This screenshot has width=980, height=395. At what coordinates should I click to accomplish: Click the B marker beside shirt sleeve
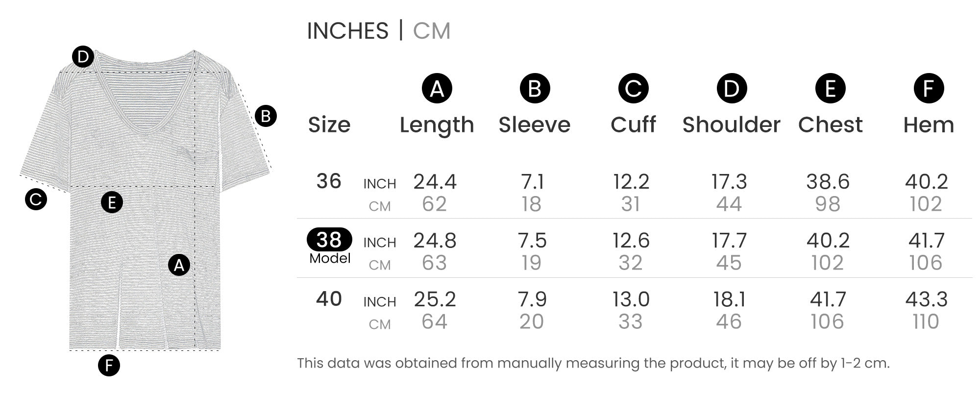tap(266, 116)
